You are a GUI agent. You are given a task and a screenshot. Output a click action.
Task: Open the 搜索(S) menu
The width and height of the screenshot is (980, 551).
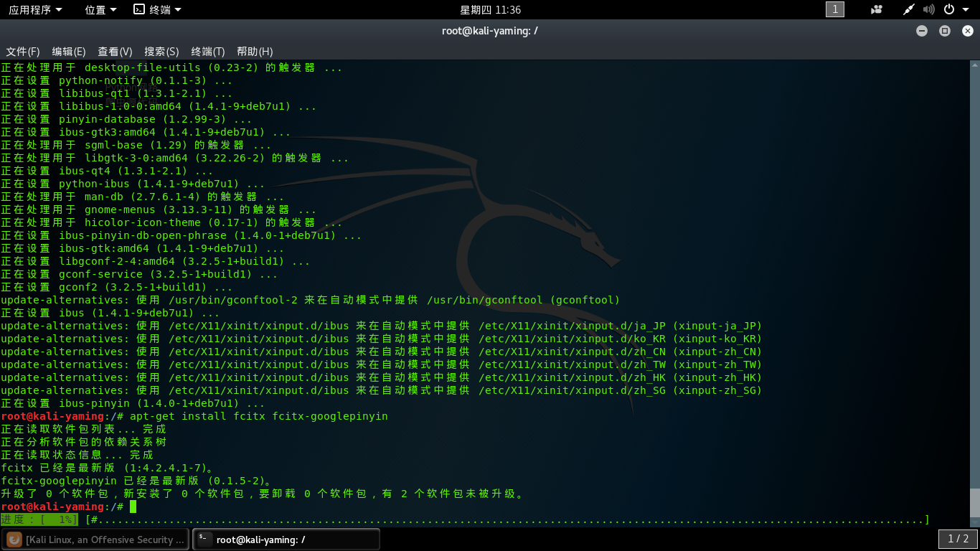161,52
